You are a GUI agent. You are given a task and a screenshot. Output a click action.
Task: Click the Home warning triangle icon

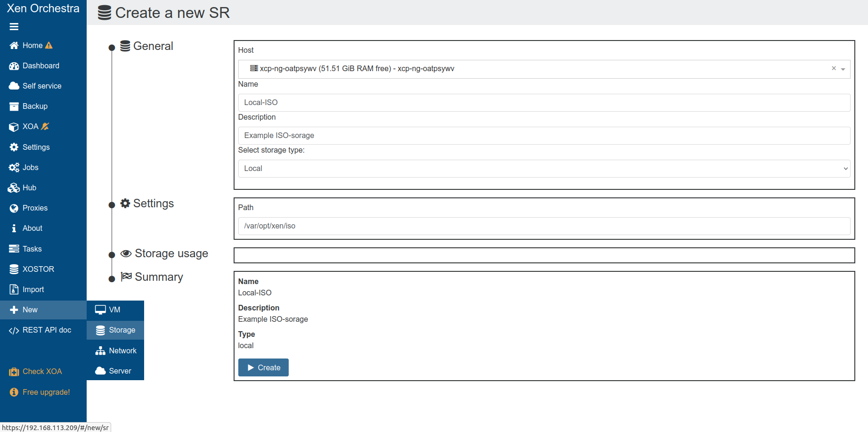(49, 45)
